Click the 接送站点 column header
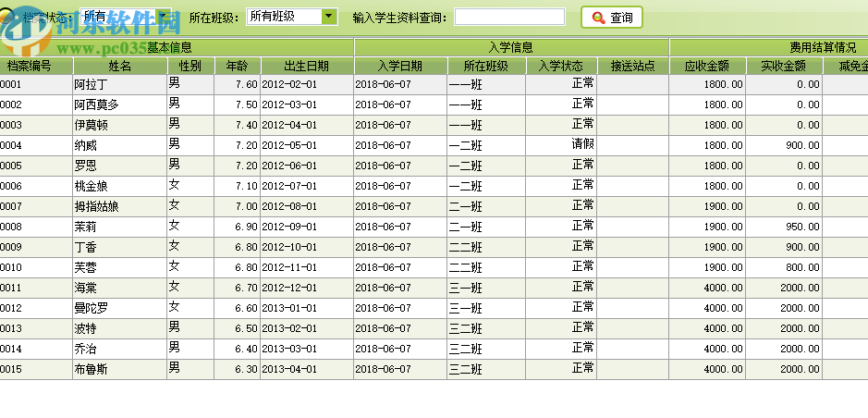Screen dimensions: 868x418 (633, 67)
